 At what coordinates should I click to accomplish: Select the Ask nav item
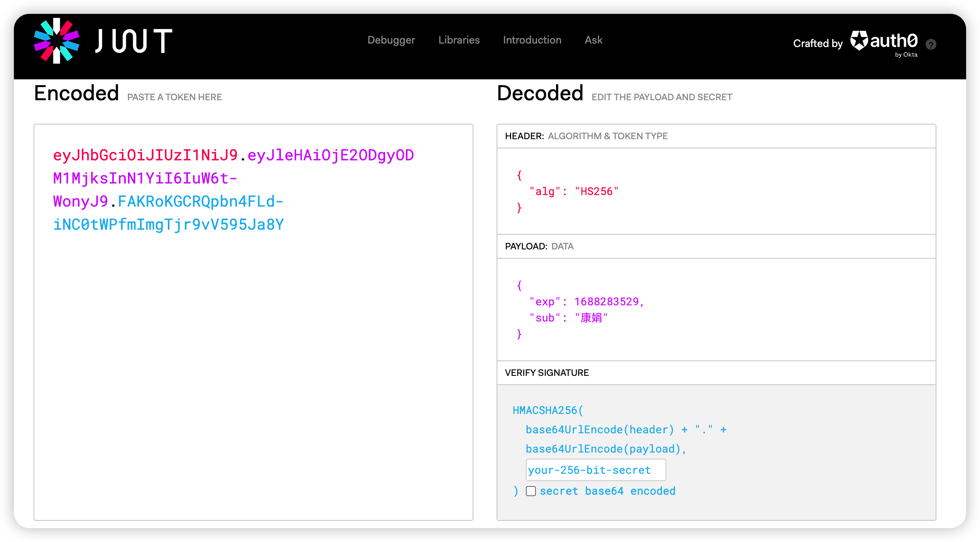coord(593,40)
